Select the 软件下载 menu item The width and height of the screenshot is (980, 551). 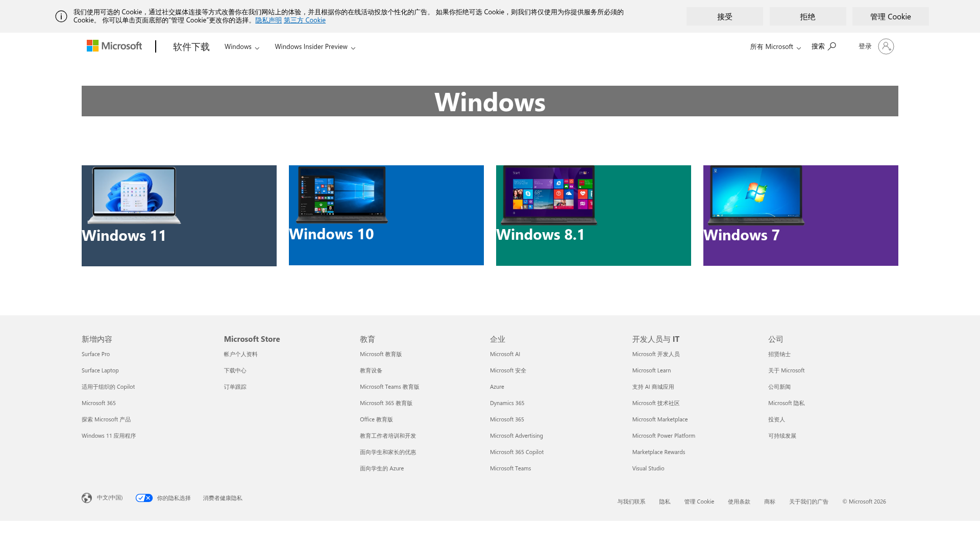pyautogui.click(x=190, y=46)
